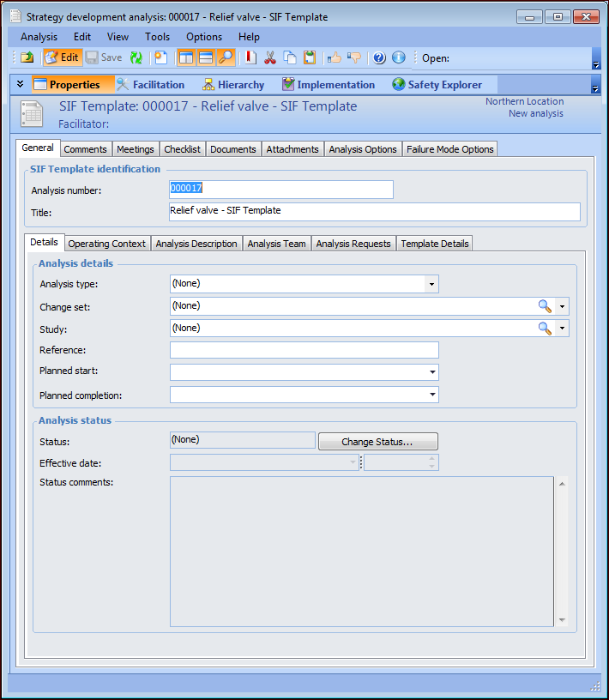Click the thumbs up icon
This screenshot has width=609, height=700.
334,57
